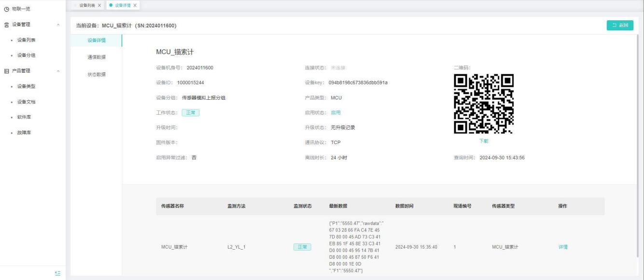Screen dimensions: 644x280
Task: Switch to the 设备列表 top tab
Action: (87, 5)
